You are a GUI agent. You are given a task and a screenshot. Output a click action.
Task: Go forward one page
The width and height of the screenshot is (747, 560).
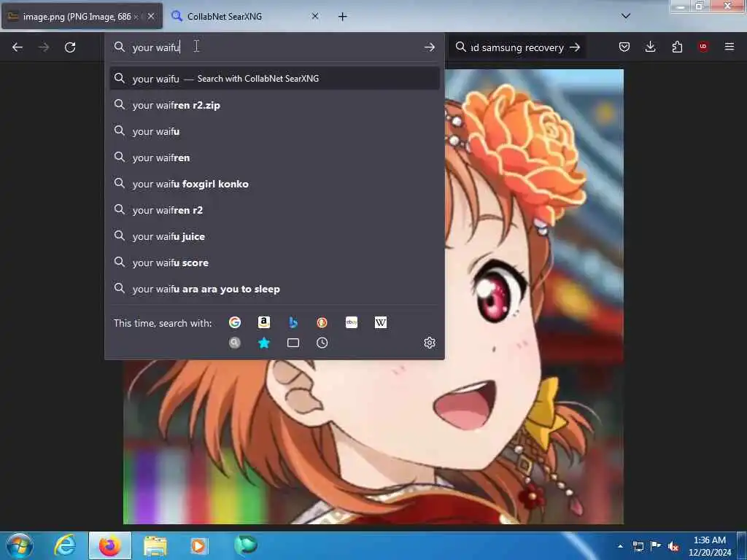[44, 47]
